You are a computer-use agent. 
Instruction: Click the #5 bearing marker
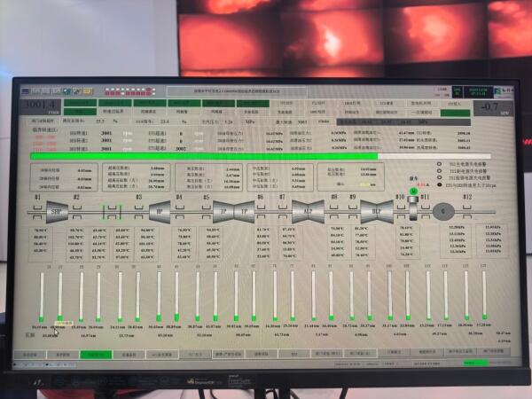206,197
